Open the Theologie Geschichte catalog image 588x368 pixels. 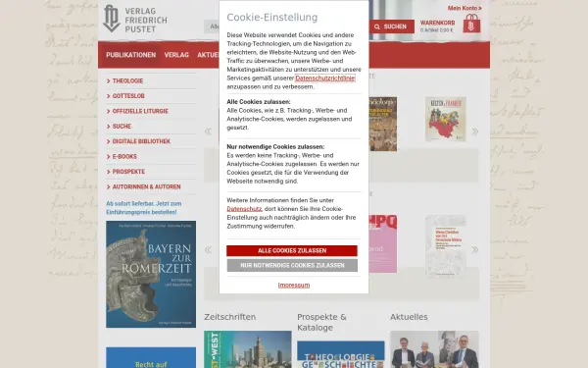[340, 354]
